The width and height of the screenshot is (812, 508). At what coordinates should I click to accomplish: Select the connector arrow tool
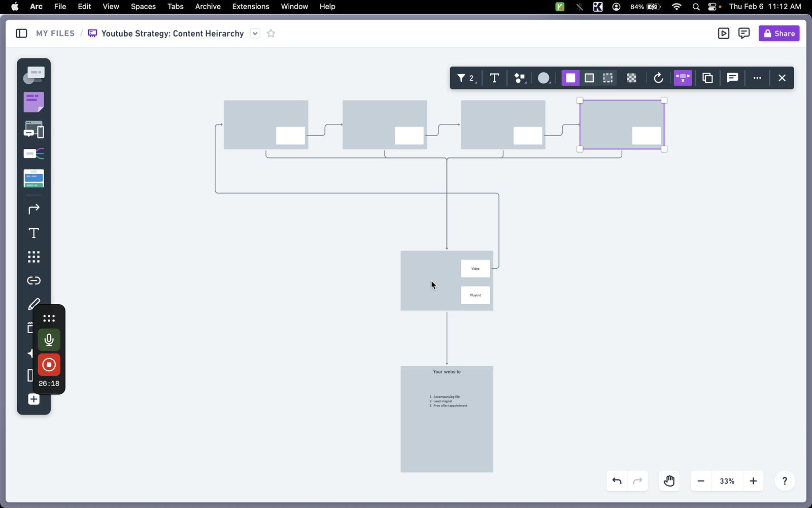coord(33,209)
